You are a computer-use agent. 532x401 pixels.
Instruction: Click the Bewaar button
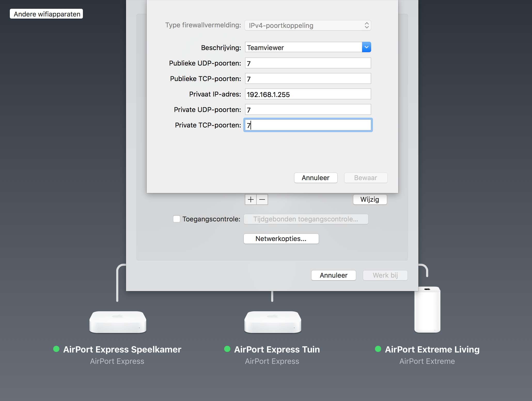click(366, 178)
